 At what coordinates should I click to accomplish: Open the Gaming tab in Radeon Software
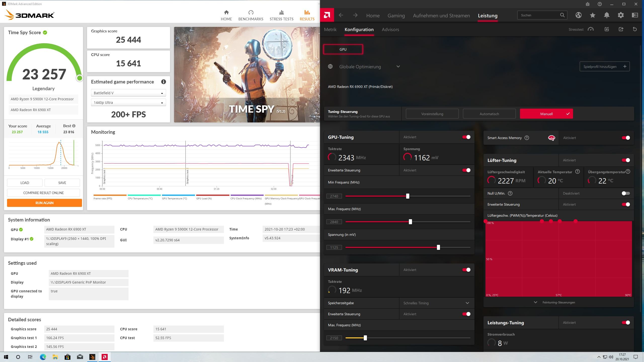pos(396,16)
